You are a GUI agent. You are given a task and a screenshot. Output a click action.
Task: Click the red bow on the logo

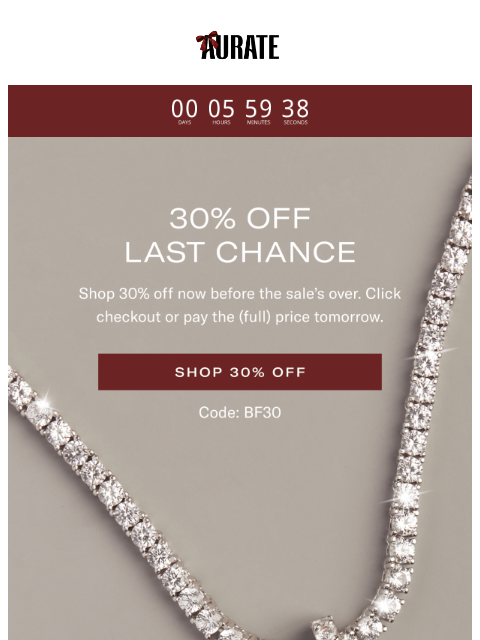pos(207,40)
